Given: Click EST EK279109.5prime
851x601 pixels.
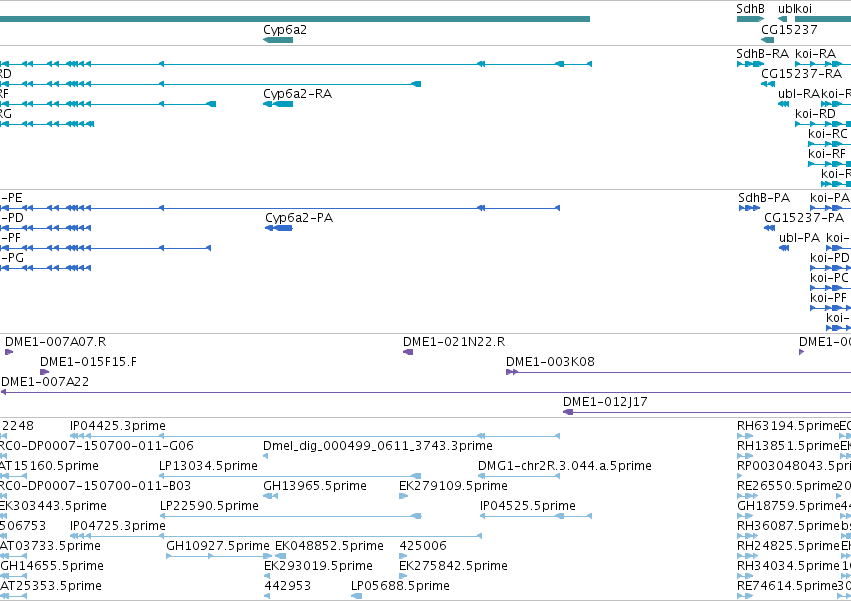Looking at the screenshot, I should [x=453, y=486].
